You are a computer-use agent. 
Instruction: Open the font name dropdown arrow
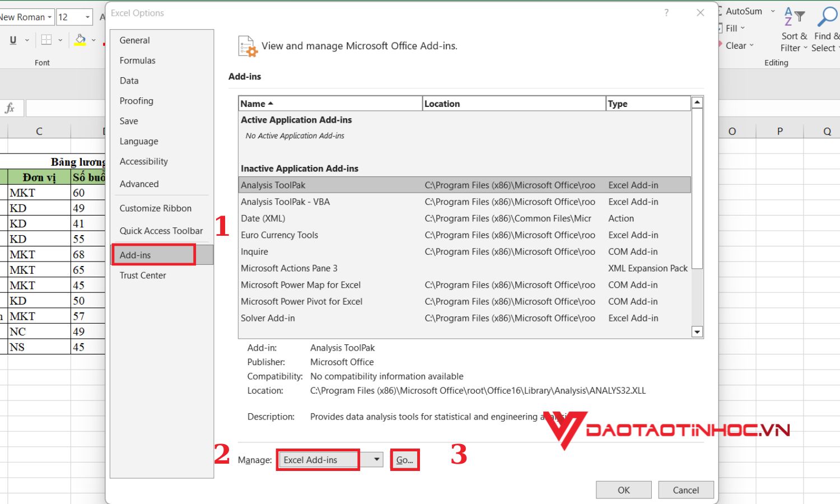[50, 17]
